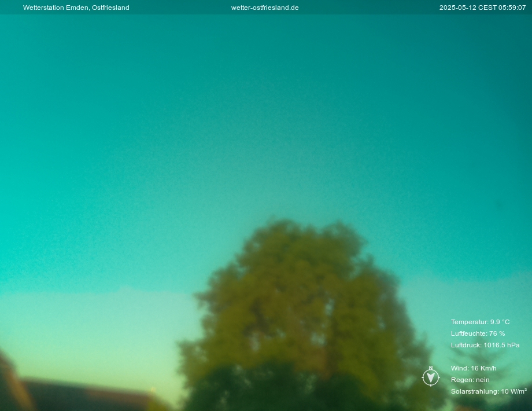Click the wind direction compass icon
The width and height of the screenshot is (532, 411).
click(x=431, y=376)
